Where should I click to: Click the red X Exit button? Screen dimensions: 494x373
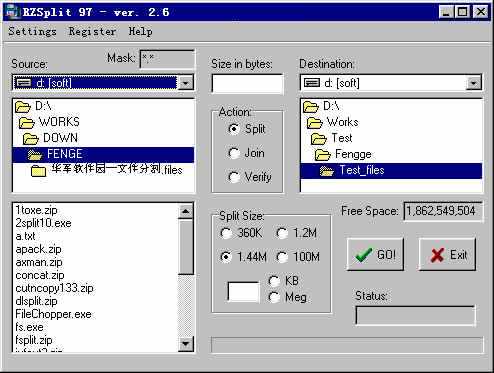[447, 254]
